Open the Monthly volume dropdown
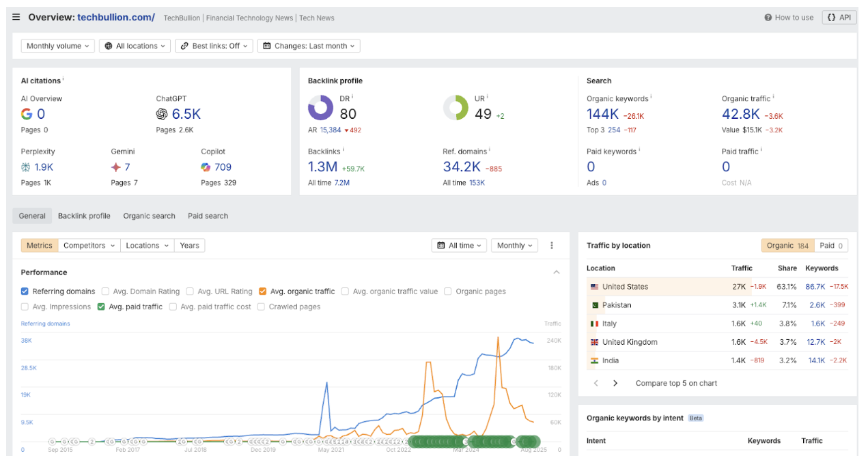Image resolution: width=868 pixels, height=471 pixels. [58, 46]
